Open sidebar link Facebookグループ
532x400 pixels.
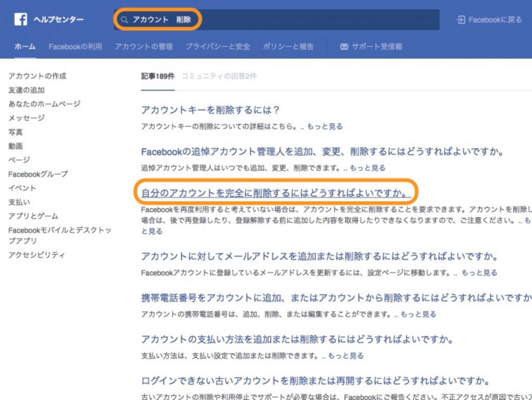click(38, 174)
